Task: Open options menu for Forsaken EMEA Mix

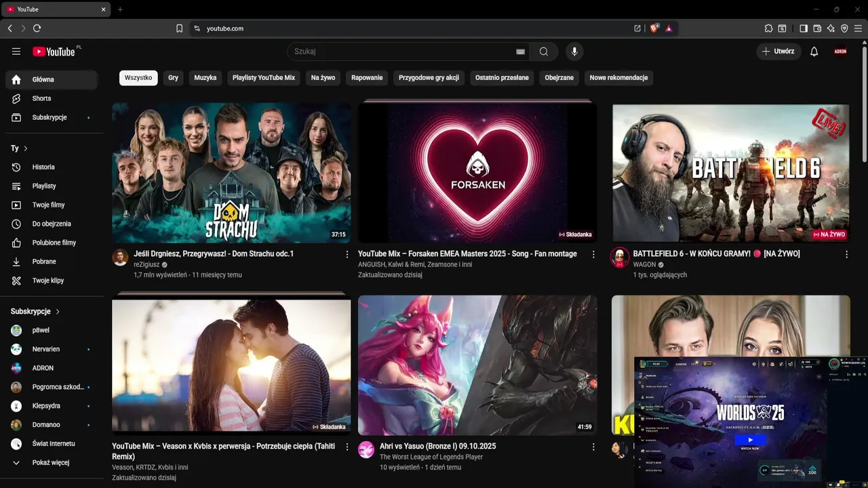Action: pyautogui.click(x=593, y=254)
